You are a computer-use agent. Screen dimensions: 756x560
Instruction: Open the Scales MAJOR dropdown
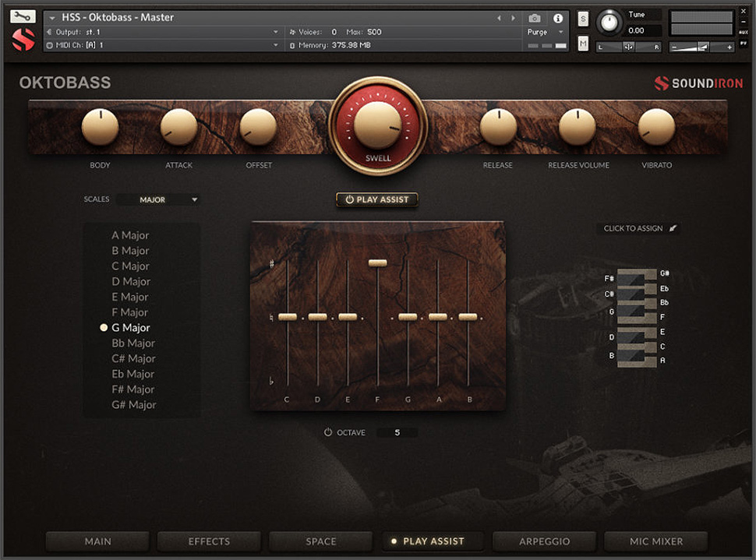point(159,199)
